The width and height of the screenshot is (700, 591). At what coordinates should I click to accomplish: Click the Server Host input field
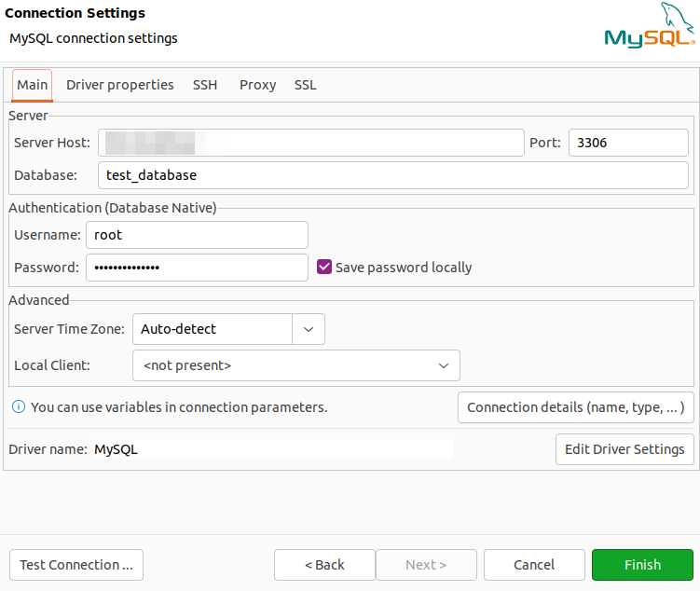pos(311,143)
